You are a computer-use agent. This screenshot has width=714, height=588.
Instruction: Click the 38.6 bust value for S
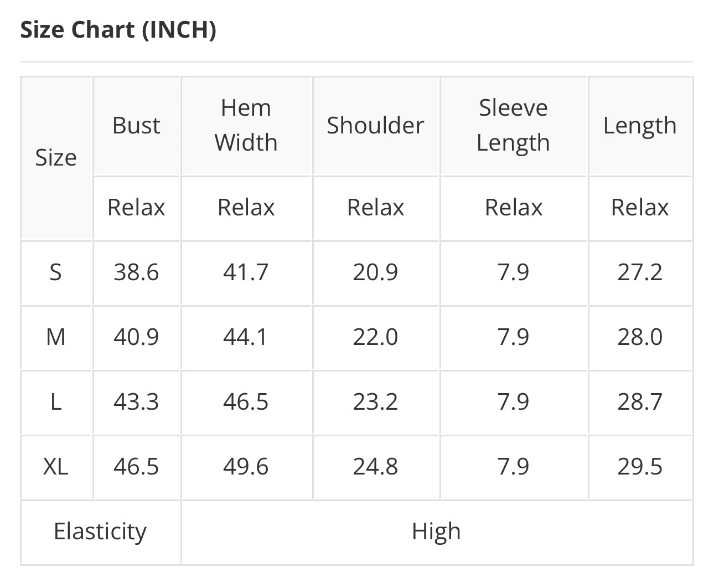click(136, 272)
